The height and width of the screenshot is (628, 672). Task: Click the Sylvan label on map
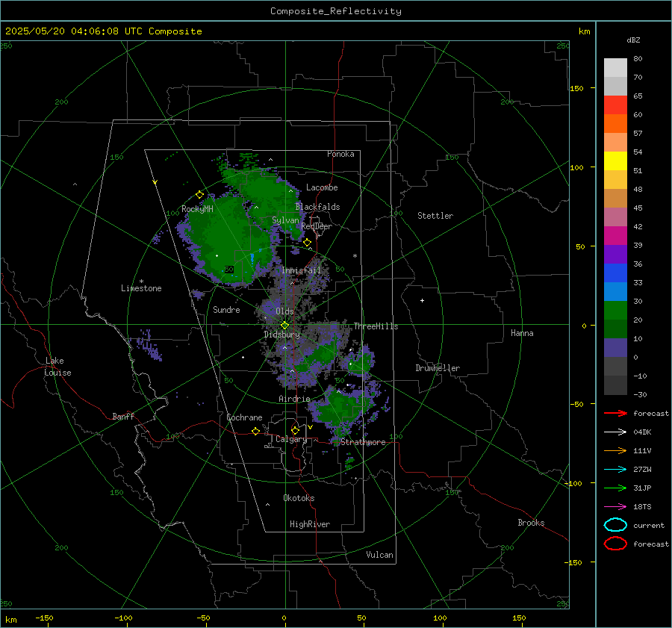click(285, 220)
